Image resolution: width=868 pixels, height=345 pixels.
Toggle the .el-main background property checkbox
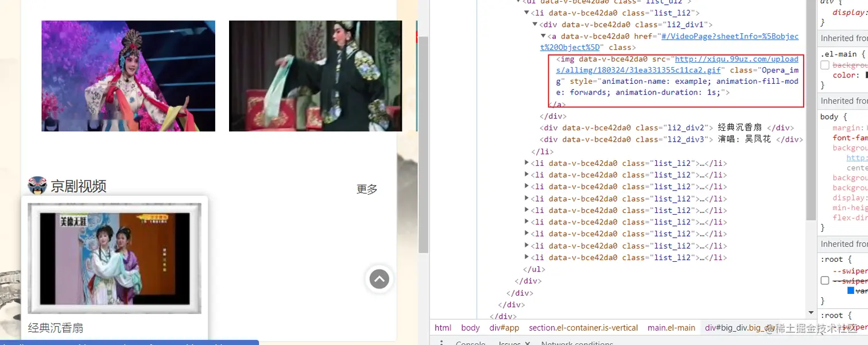tap(825, 65)
